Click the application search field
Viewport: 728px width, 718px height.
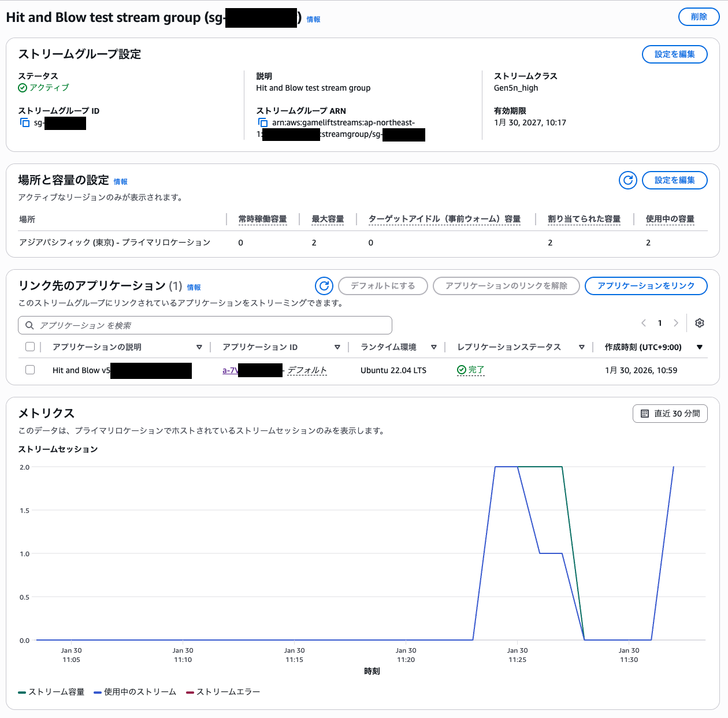pyautogui.click(x=205, y=325)
